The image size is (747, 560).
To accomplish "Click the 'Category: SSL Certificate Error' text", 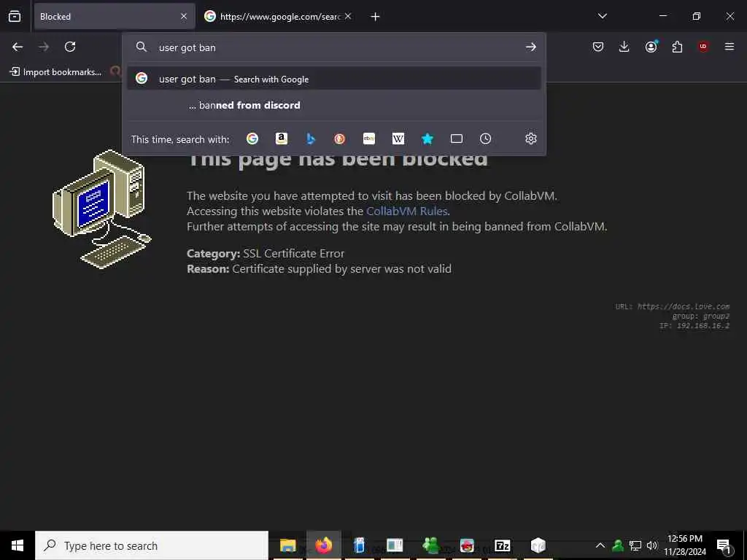I will (266, 253).
